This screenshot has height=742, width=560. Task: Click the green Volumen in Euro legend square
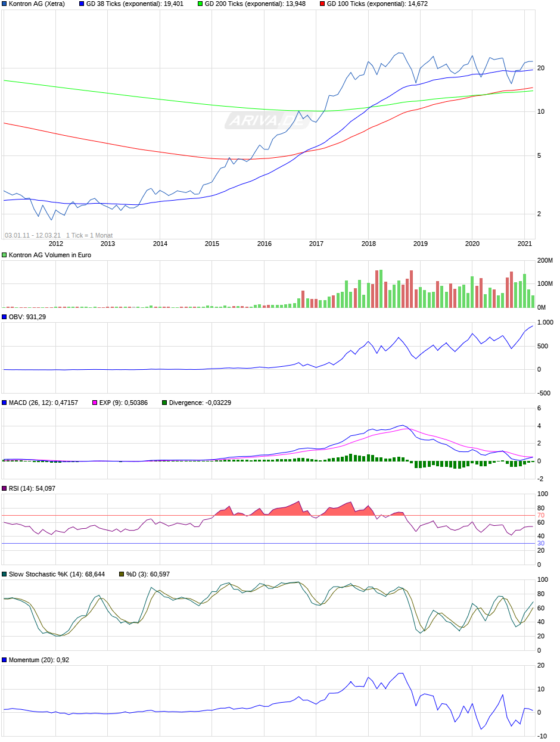(4, 255)
